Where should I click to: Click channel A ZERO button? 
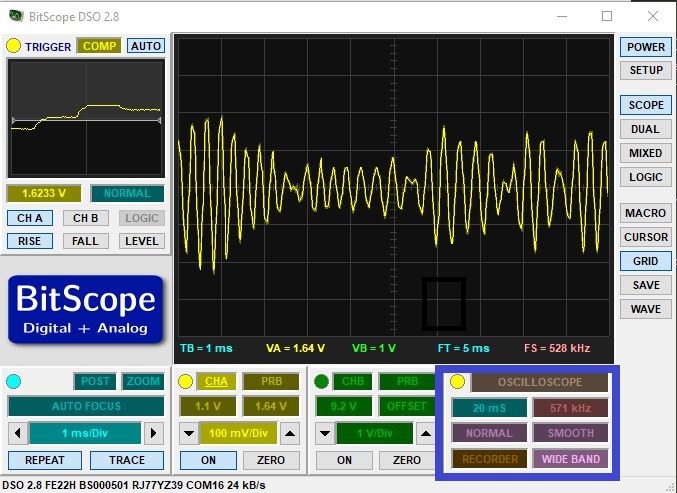click(x=271, y=460)
